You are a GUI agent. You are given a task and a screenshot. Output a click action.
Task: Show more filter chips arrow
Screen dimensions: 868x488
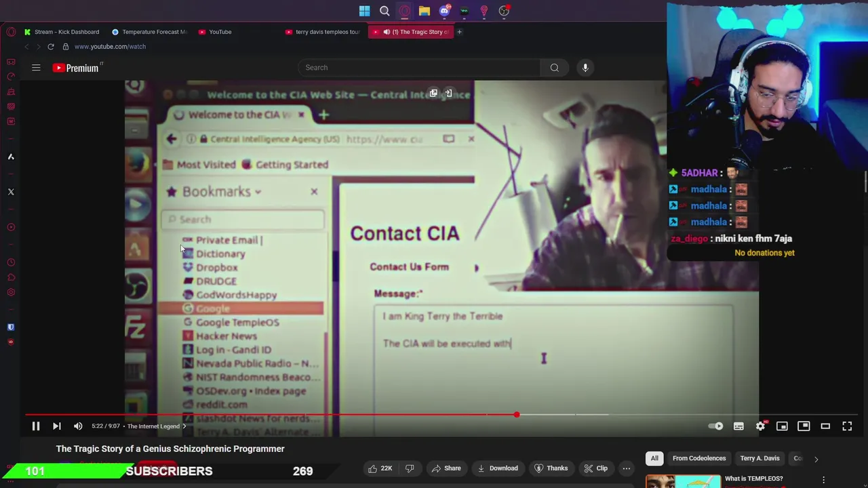point(816,459)
